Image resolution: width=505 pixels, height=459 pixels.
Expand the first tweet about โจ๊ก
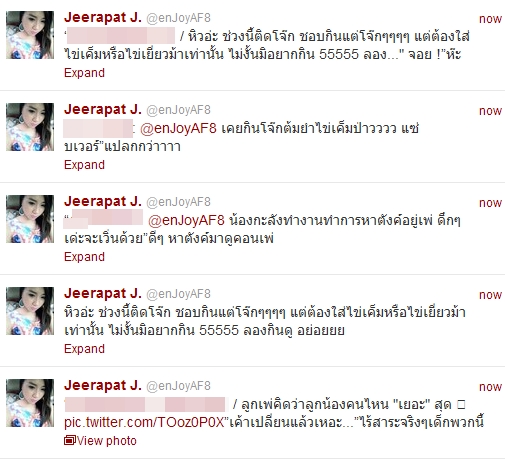point(84,73)
